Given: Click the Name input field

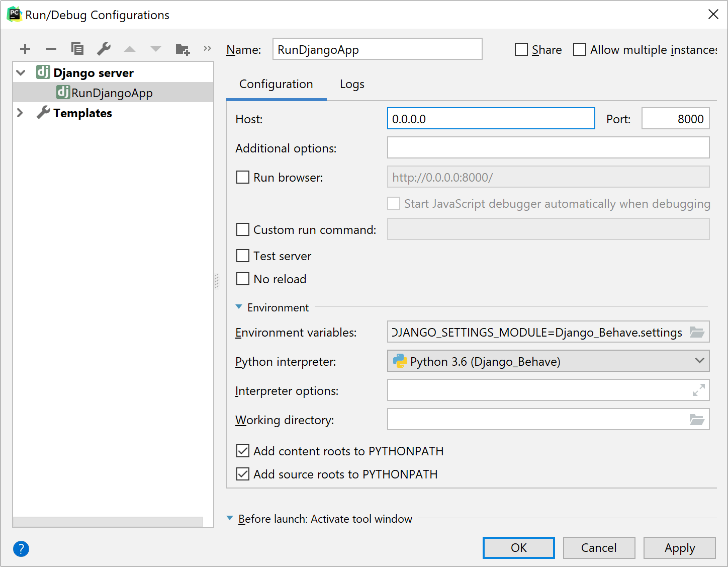Looking at the screenshot, I should click(x=378, y=49).
